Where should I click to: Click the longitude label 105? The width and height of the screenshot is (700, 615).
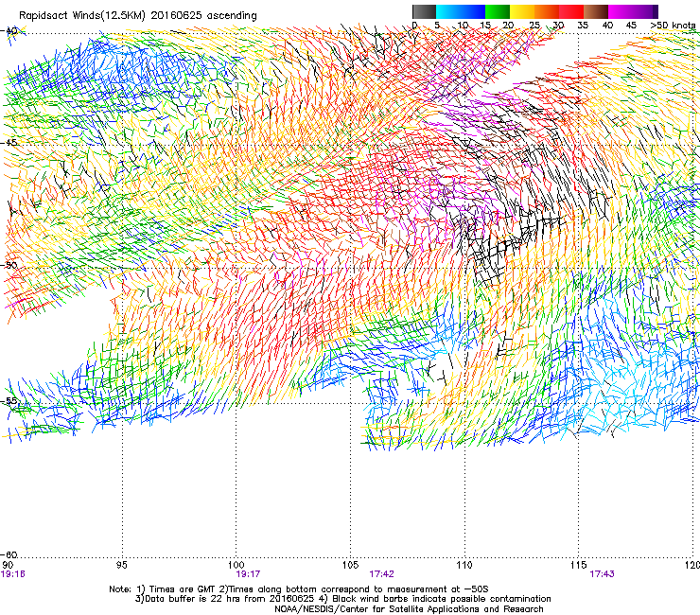pos(350,566)
